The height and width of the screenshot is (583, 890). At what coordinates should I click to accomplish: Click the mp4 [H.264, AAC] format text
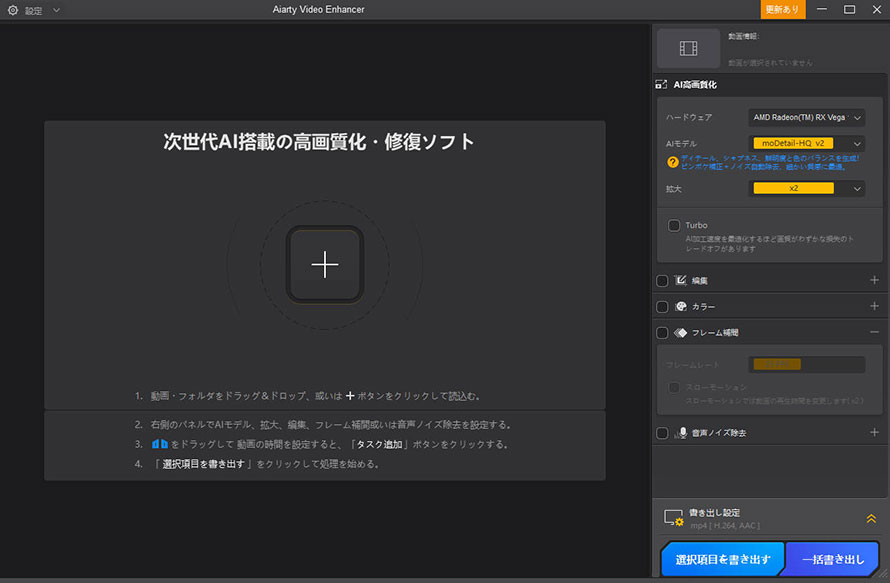click(725, 526)
